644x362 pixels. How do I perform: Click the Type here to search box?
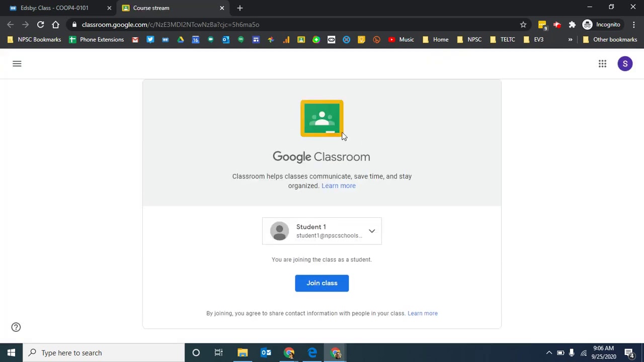click(104, 352)
